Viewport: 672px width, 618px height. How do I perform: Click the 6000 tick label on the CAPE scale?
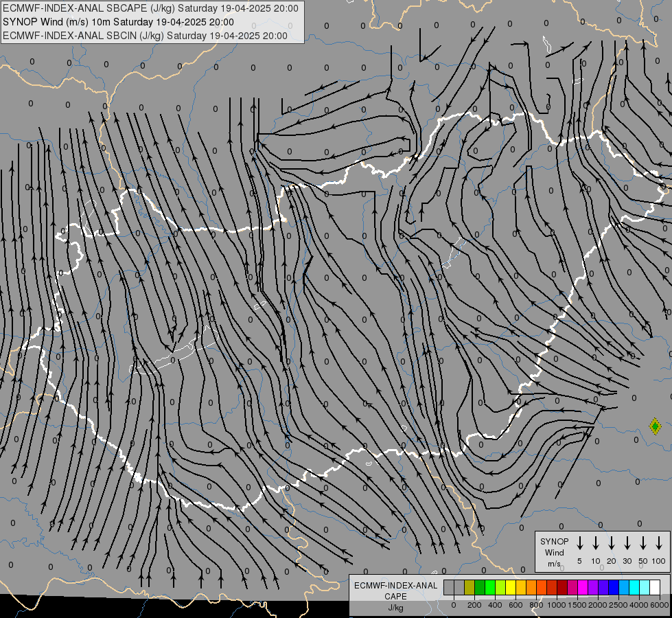(659, 605)
